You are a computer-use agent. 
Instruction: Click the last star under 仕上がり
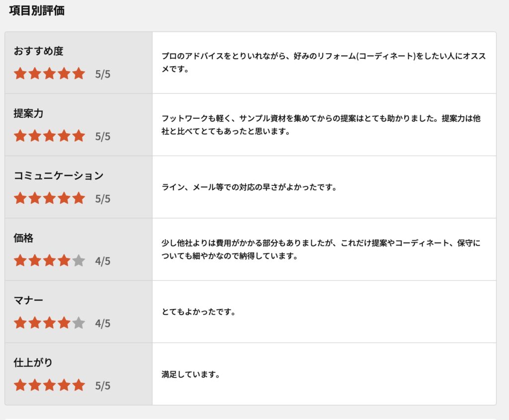click(x=79, y=385)
